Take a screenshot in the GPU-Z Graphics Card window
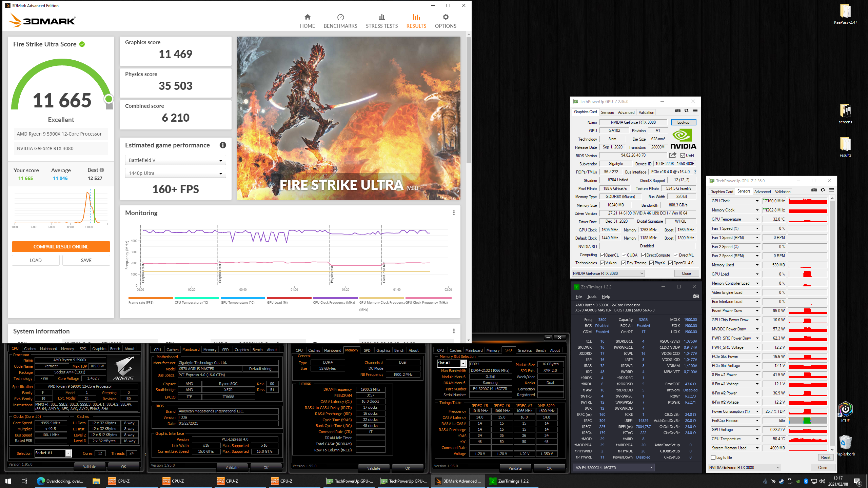868x488 pixels. [x=677, y=111]
